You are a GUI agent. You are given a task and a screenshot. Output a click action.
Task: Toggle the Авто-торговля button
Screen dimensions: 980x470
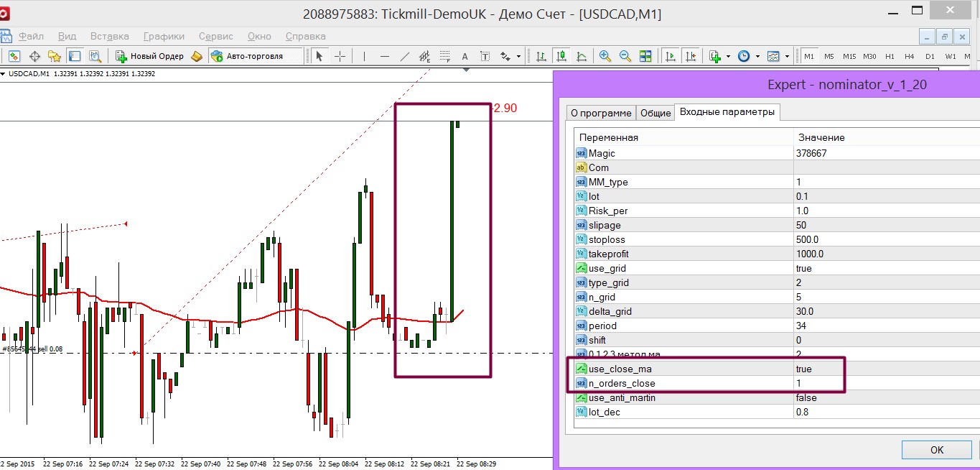point(254,56)
